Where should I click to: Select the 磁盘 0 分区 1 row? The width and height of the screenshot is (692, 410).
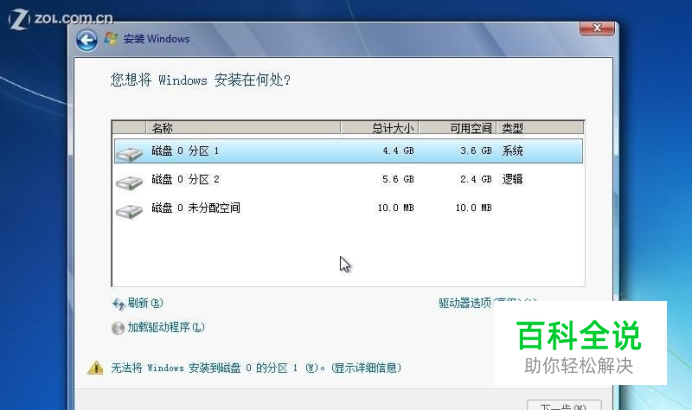[x=348, y=151]
